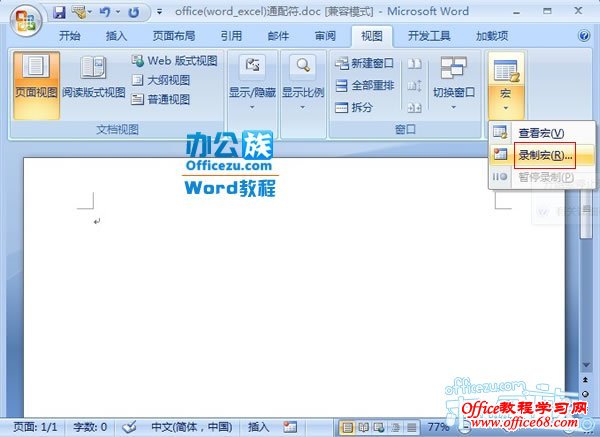Select 页面视图 document view
600x437 pixels.
click(36, 85)
